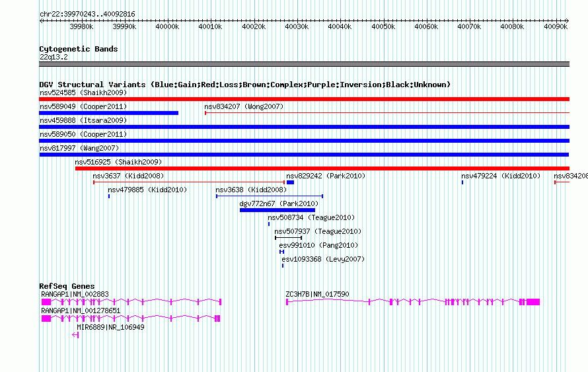Click the RANGAP1 NM_001278651 first magenta exon block
The height and width of the screenshot is (372, 588).
pos(46,318)
